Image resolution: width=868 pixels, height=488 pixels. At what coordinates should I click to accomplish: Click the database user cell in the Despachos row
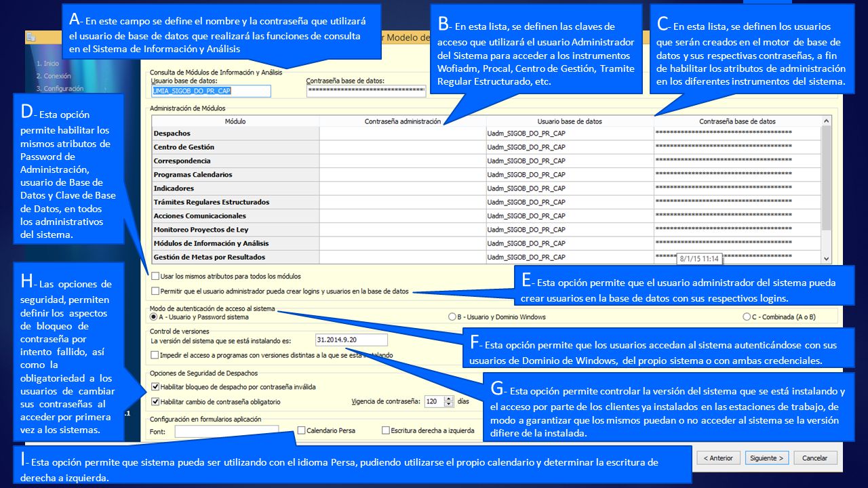click(570, 134)
